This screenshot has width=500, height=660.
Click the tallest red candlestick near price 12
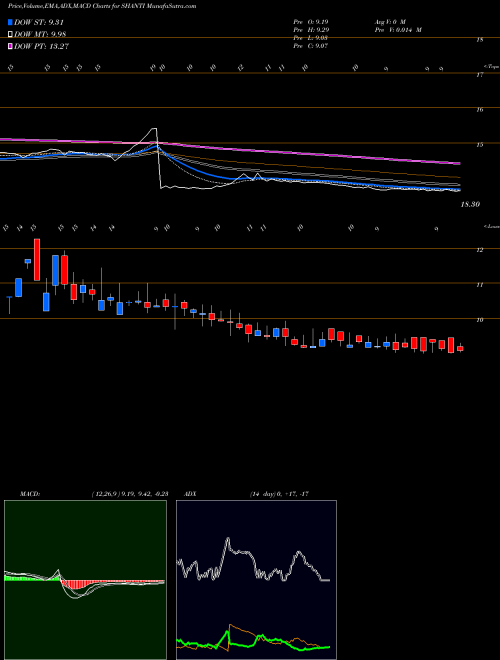[x=37, y=259]
